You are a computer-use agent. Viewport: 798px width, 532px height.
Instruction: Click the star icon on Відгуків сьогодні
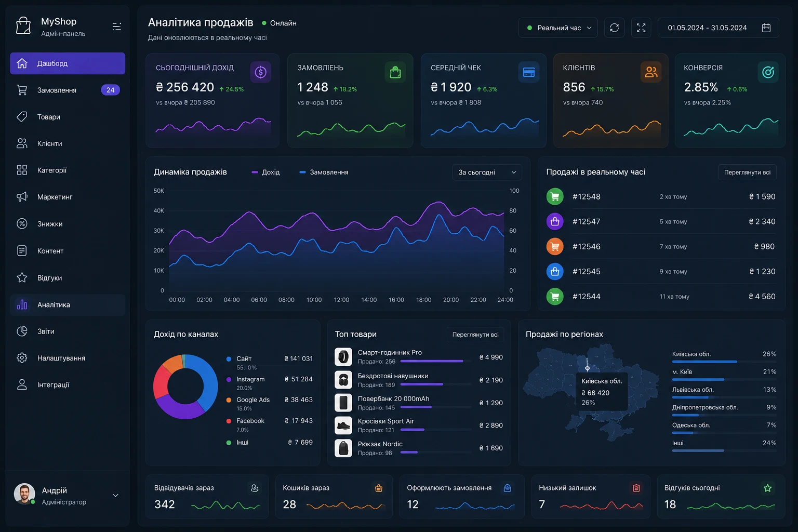(767, 488)
